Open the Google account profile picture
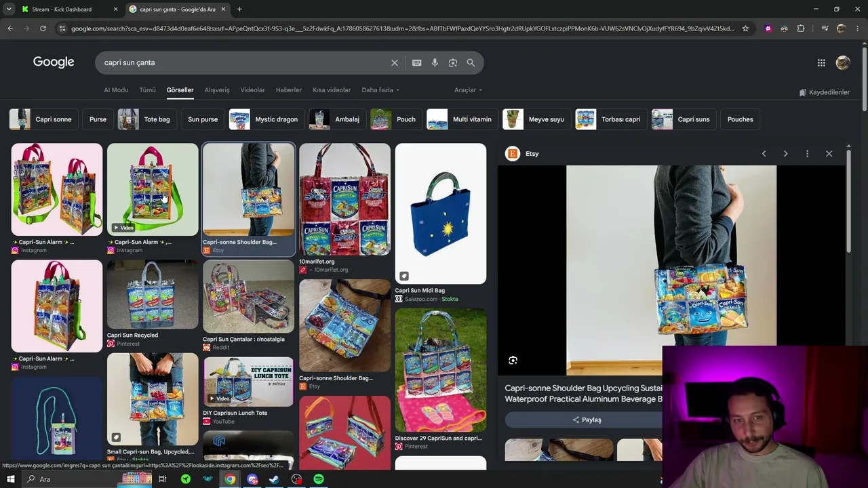Screen dimensions: 868x488 click(x=843, y=63)
